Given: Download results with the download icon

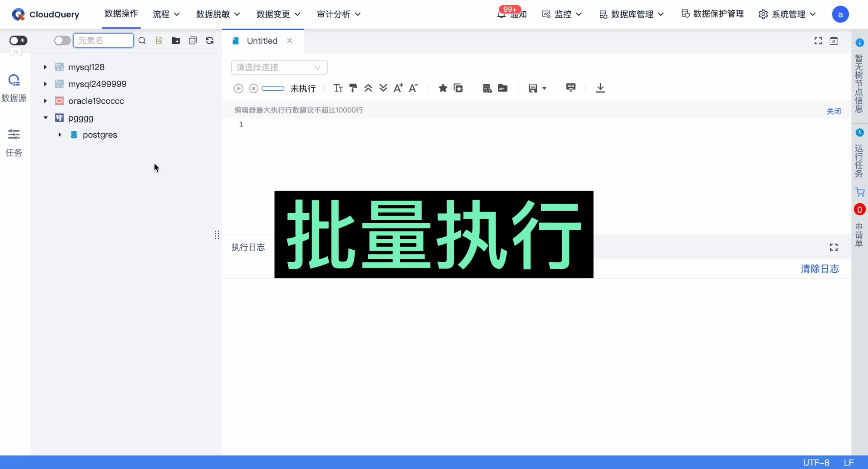Looking at the screenshot, I should click(600, 88).
